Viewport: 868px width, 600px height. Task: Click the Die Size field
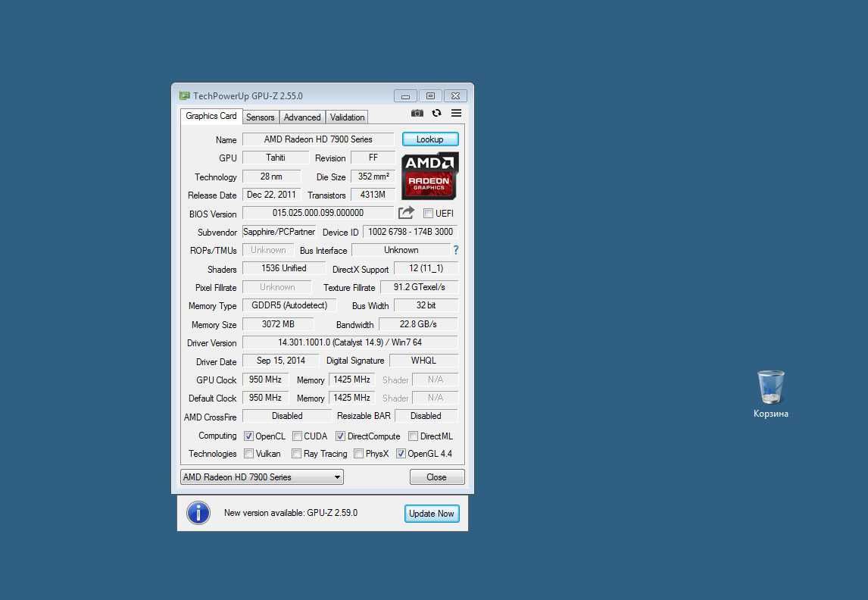point(373,177)
